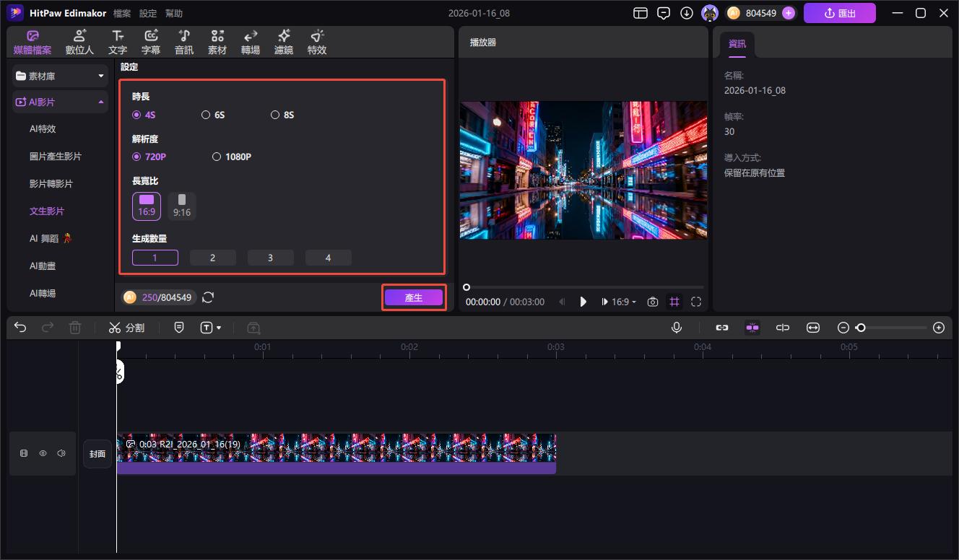Switch to the 字幕 subtitles tab

click(x=151, y=43)
